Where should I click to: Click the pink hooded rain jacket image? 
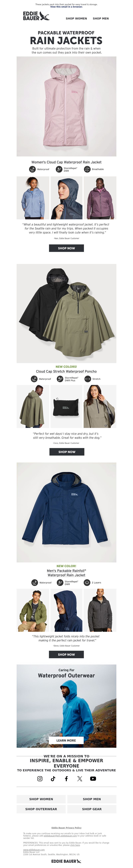66,106
